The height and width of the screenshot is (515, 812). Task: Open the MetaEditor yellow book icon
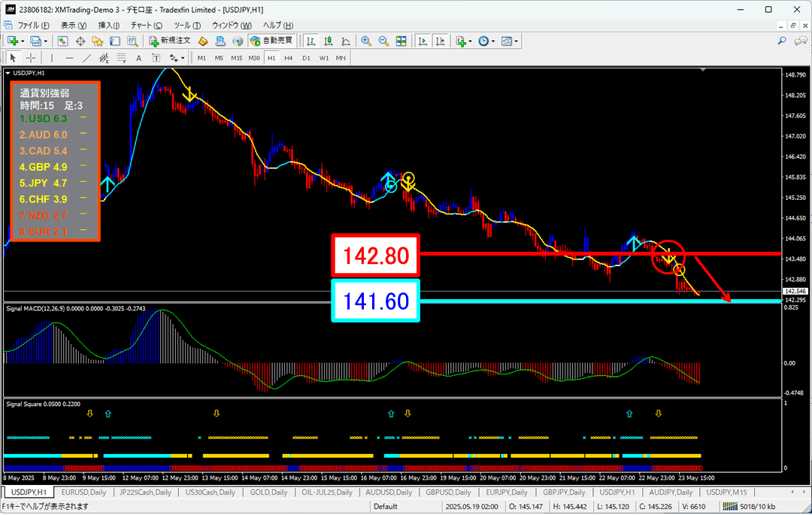coord(203,41)
